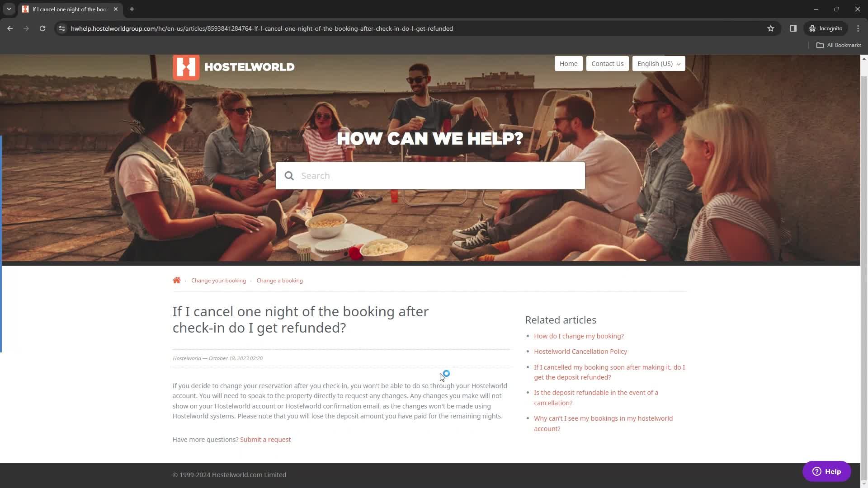Click the browser forward navigation arrow
This screenshot has width=868, height=488.
tap(26, 28)
